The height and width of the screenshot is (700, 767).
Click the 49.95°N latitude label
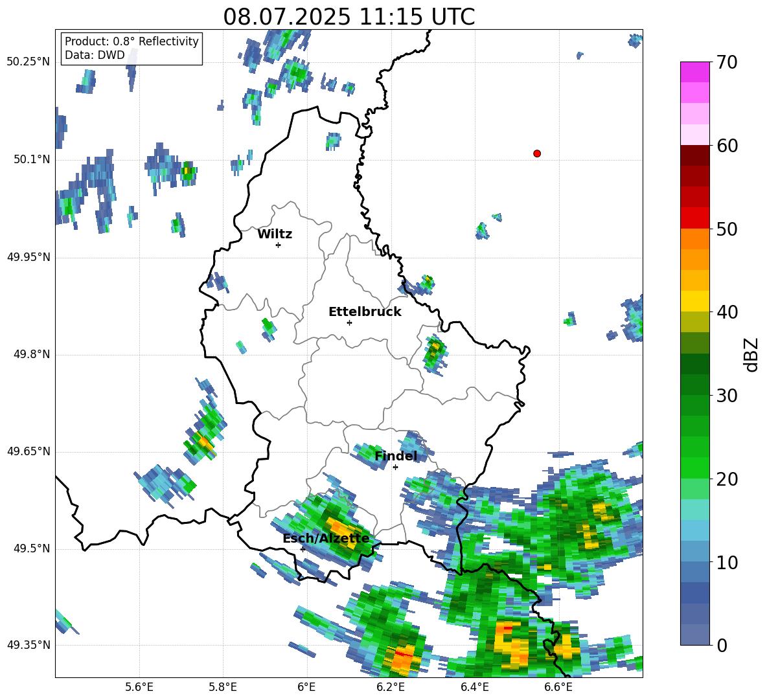tap(28, 257)
